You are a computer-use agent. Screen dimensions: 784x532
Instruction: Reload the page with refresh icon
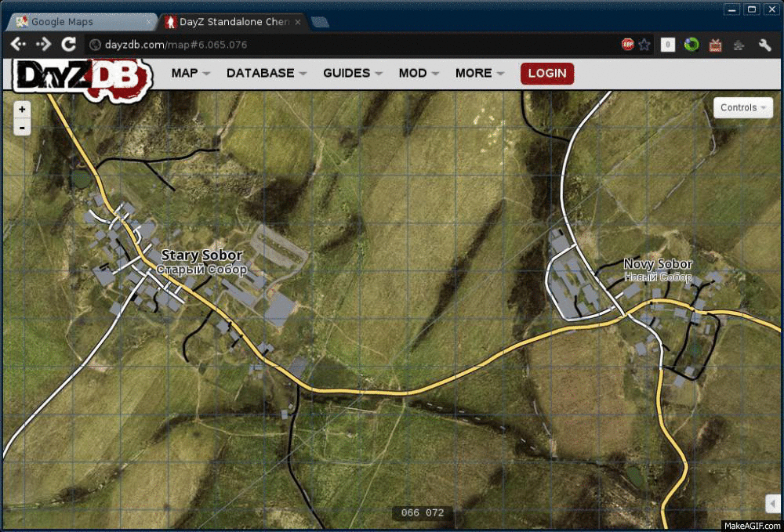coord(68,45)
